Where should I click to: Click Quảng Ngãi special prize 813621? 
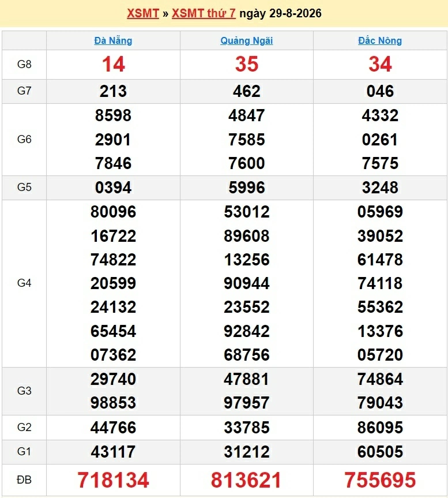click(246, 480)
